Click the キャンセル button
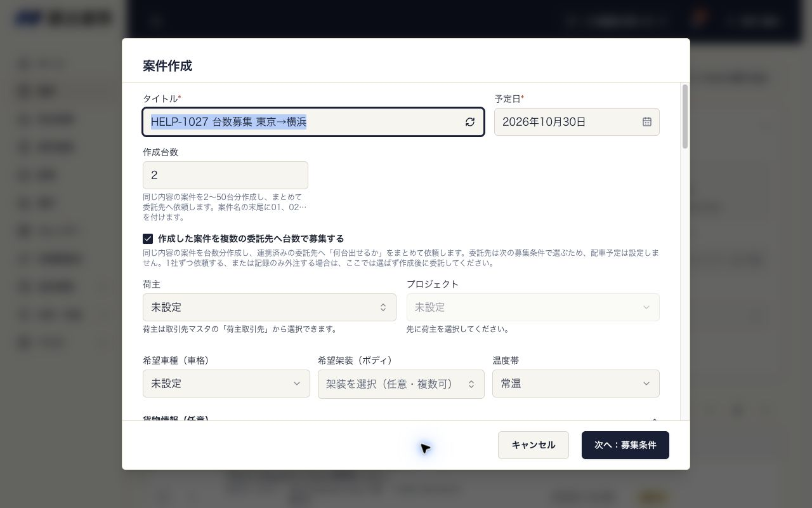 click(534, 445)
